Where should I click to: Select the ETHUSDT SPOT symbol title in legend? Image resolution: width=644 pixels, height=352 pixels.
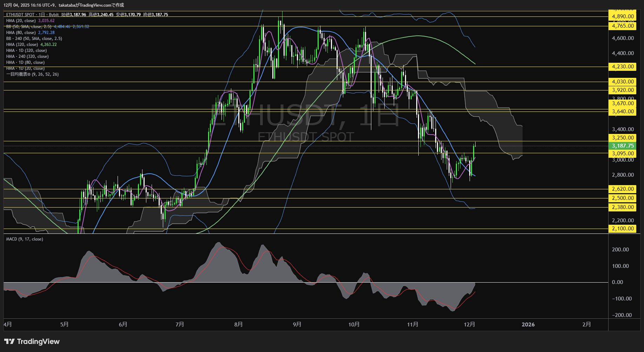[20, 15]
